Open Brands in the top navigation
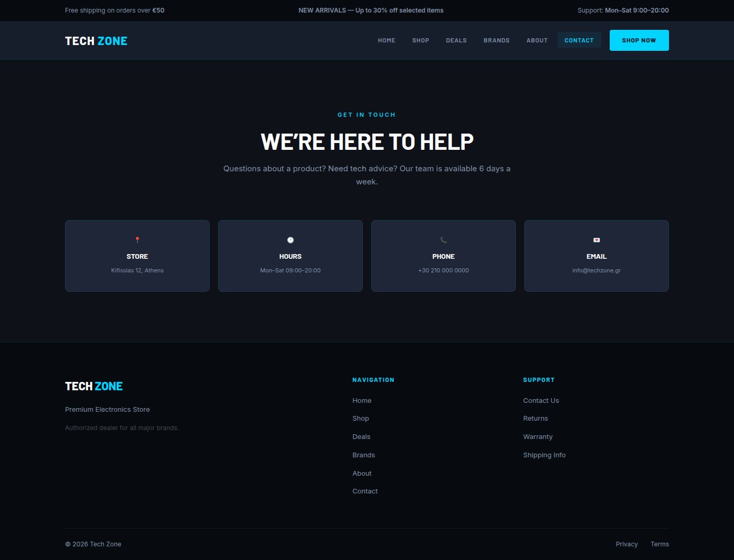 point(496,40)
